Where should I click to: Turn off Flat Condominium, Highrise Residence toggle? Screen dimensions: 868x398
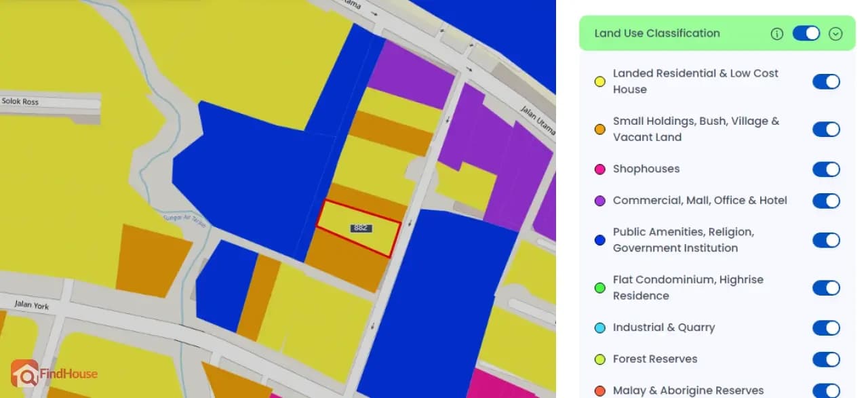coord(826,287)
